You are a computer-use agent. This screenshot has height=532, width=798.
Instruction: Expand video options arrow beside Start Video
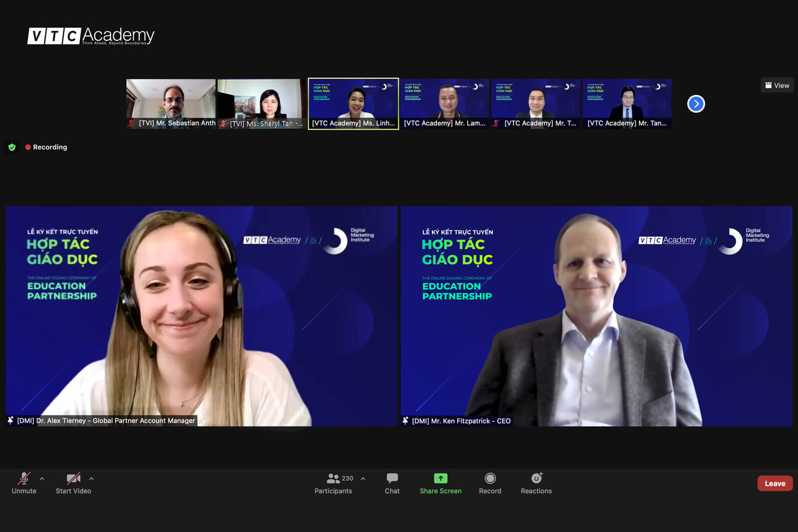click(91, 479)
